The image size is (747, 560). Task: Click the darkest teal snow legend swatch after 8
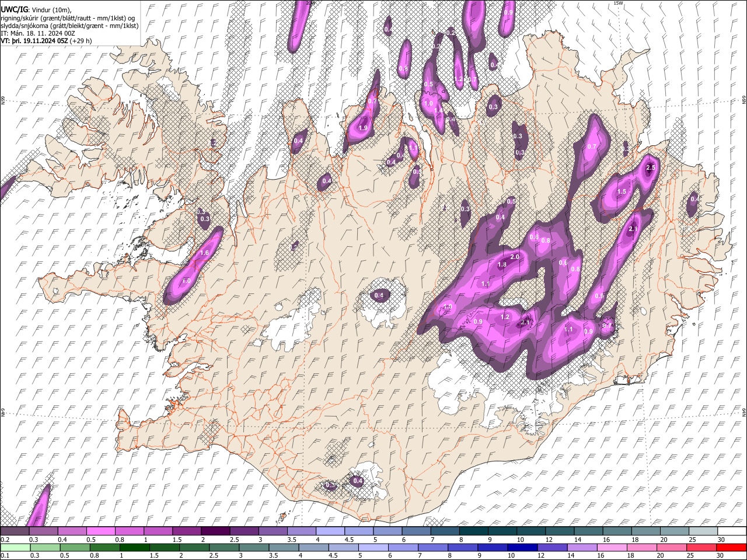[473, 531]
